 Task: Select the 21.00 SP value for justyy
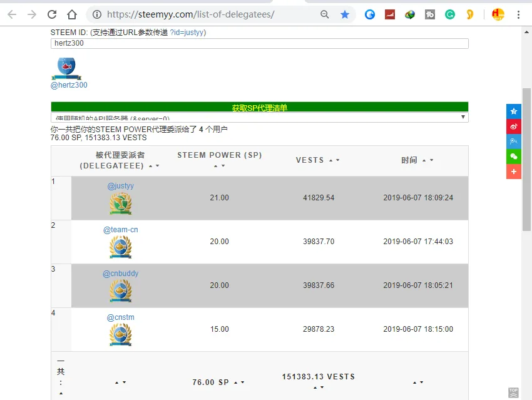click(x=220, y=198)
